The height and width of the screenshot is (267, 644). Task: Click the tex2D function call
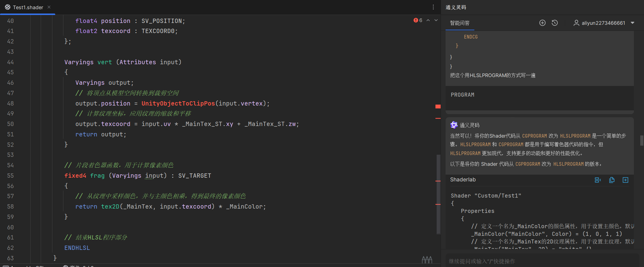110,206
